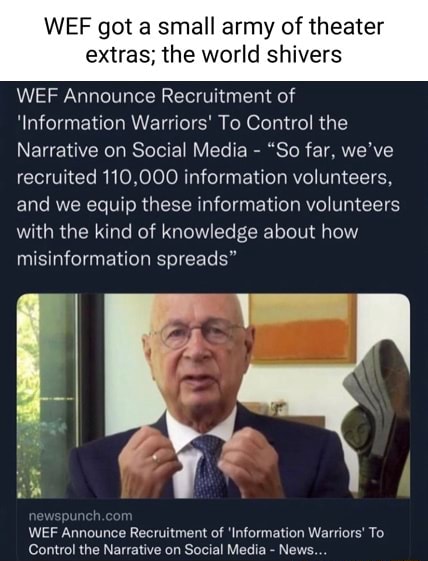Click the man's blue patterned tie
Screen dimensions: 428x561
point(209,467)
